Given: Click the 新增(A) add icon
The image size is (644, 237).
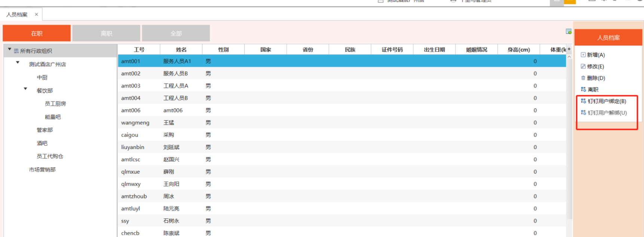Looking at the screenshot, I should (583, 55).
